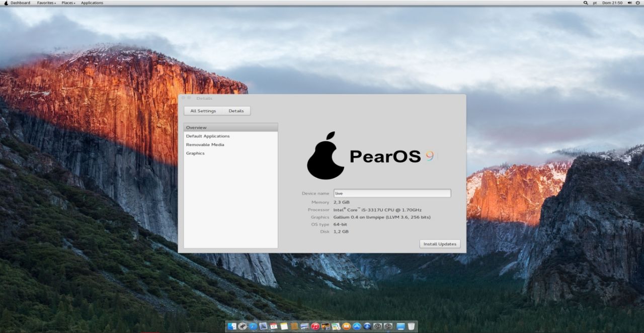Open the Safari compass icon in dock
Viewport: 644px width, 333px height.
pos(253,326)
